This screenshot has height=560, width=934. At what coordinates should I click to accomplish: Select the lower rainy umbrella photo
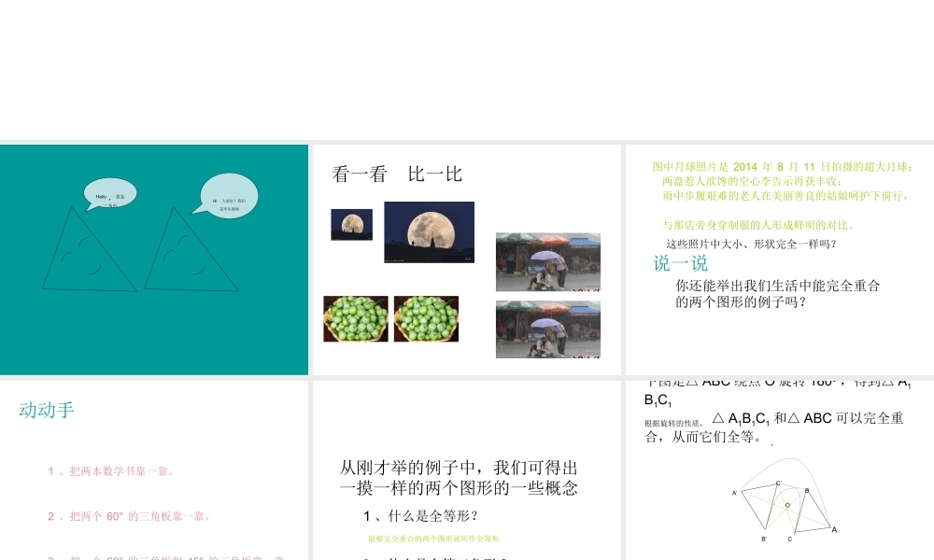[548, 329]
